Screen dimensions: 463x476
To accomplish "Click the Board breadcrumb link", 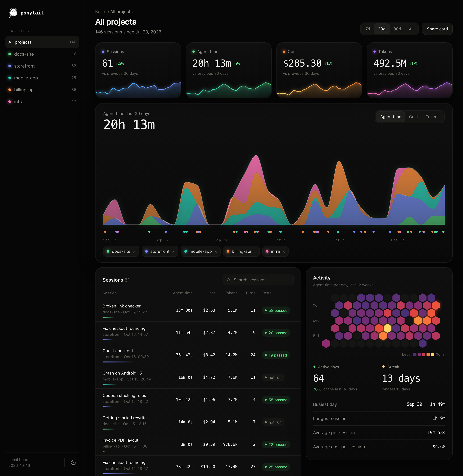I will pyautogui.click(x=101, y=12).
